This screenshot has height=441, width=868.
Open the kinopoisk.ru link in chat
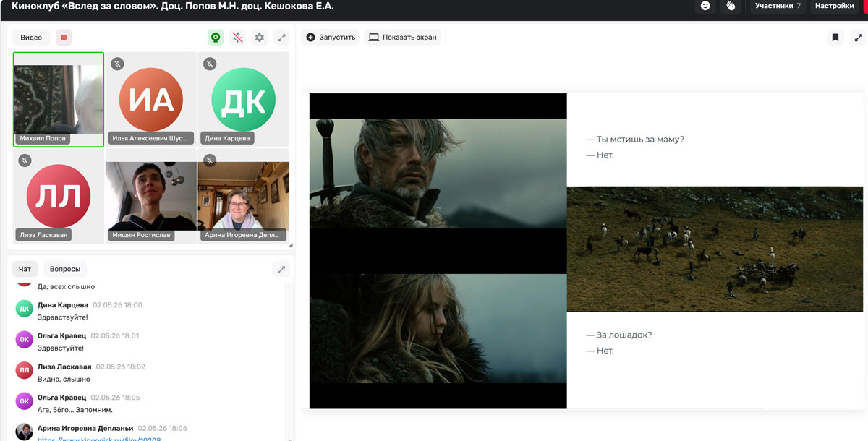click(99, 438)
